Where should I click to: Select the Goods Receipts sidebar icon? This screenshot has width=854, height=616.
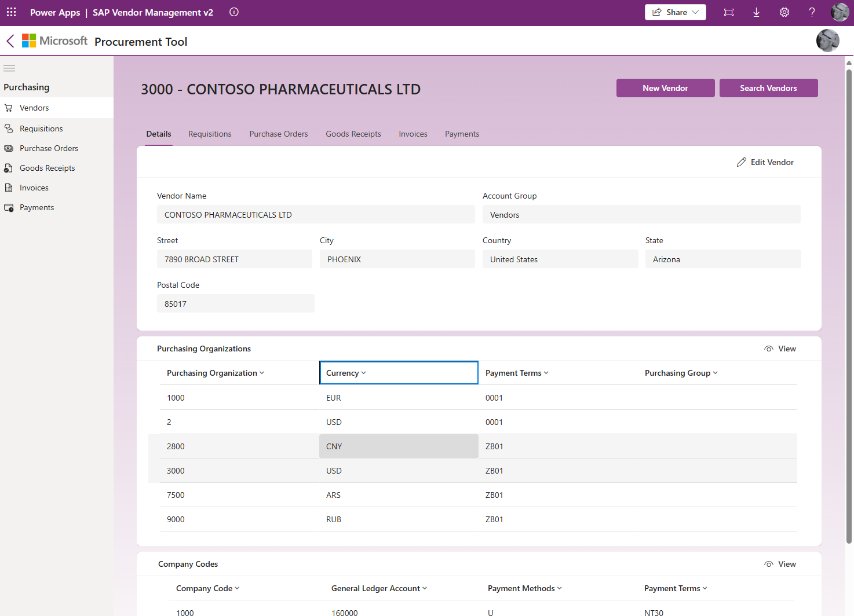8,167
